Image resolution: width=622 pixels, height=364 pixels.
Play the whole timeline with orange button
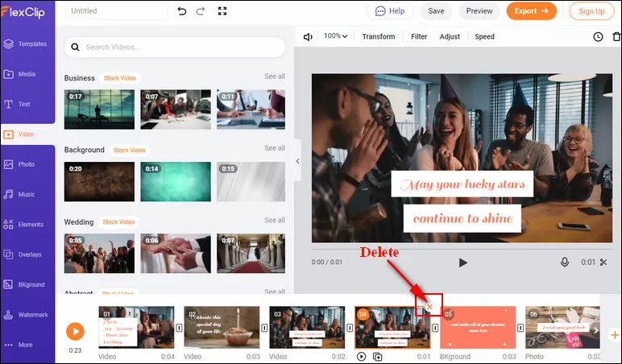click(75, 331)
